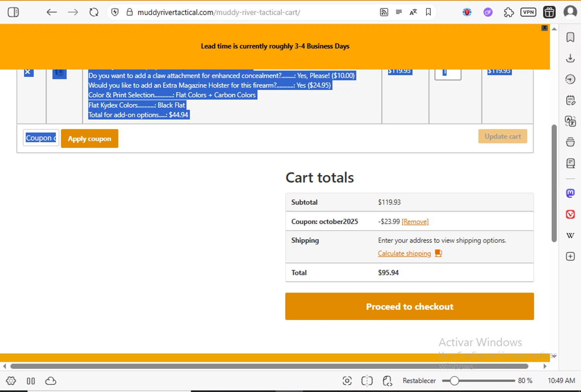This screenshot has width=581, height=392.
Task: Click the lead time banner message
Action: coord(275,46)
